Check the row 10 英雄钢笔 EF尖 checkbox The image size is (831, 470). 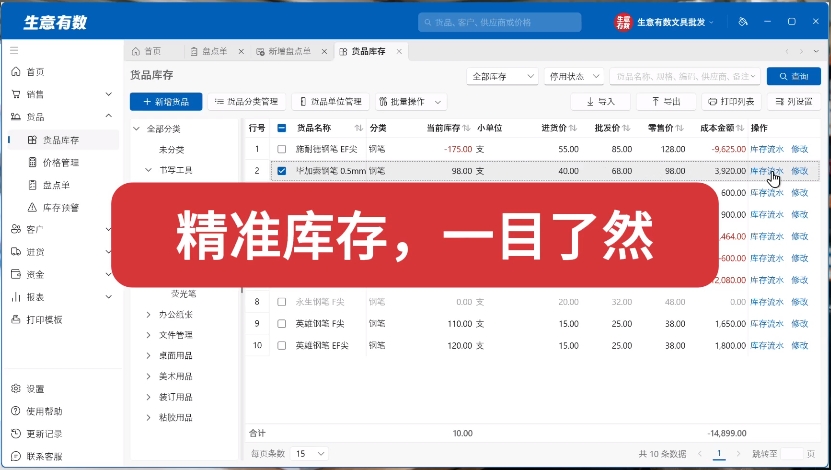[x=281, y=345]
